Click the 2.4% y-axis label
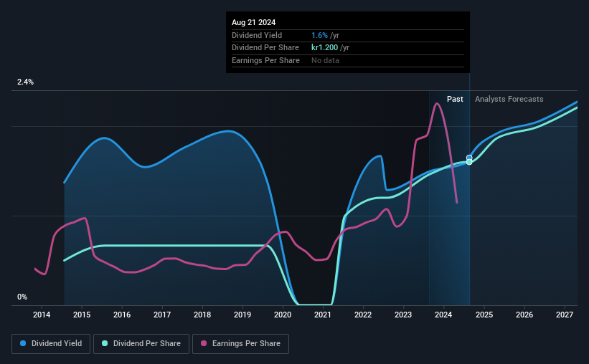The image size is (589, 364). (x=25, y=82)
